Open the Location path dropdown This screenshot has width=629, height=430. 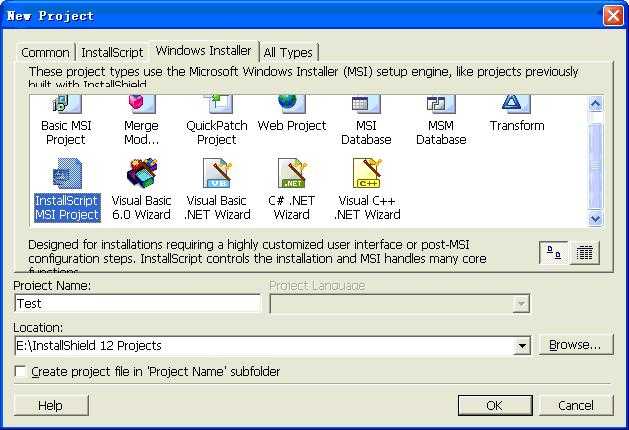click(x=521, y=346)
